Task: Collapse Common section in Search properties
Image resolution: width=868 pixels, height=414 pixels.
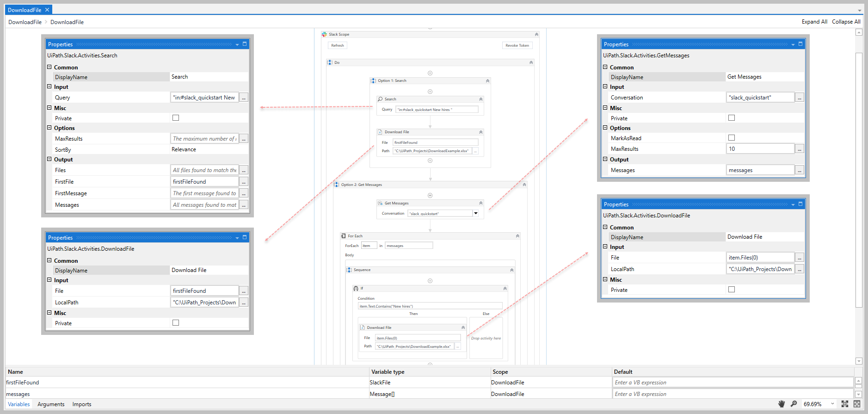Action: [49, 67]
